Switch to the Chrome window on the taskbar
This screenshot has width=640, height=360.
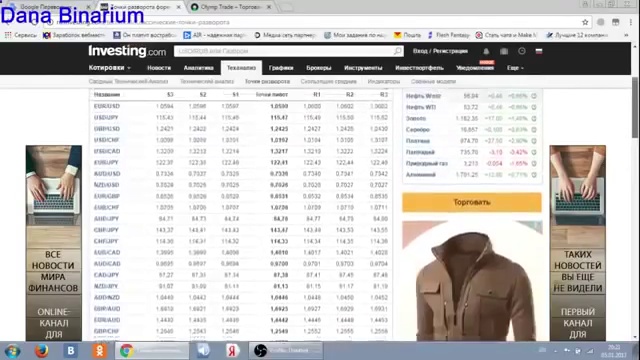tap(151, 351)
